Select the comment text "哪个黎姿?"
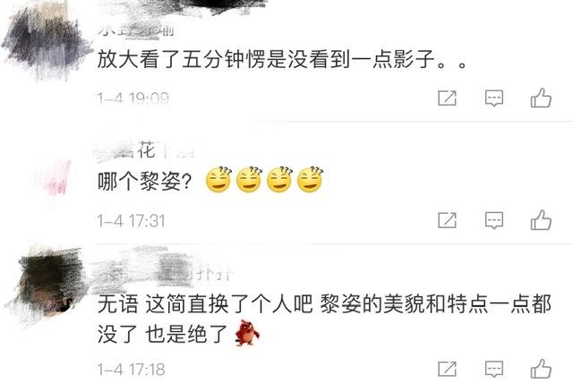Image resolution: width=573 pixels, height=392 pixels. click(x=145, y=181)
